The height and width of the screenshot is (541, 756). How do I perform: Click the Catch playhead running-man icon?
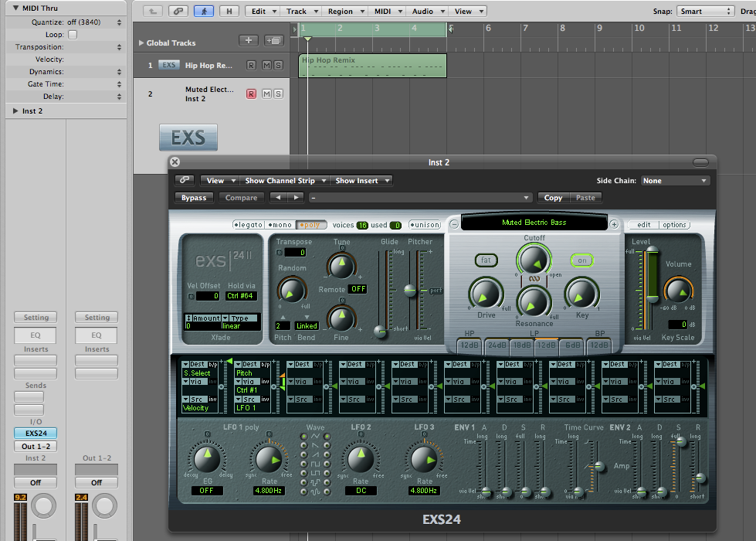coord(203,11)
